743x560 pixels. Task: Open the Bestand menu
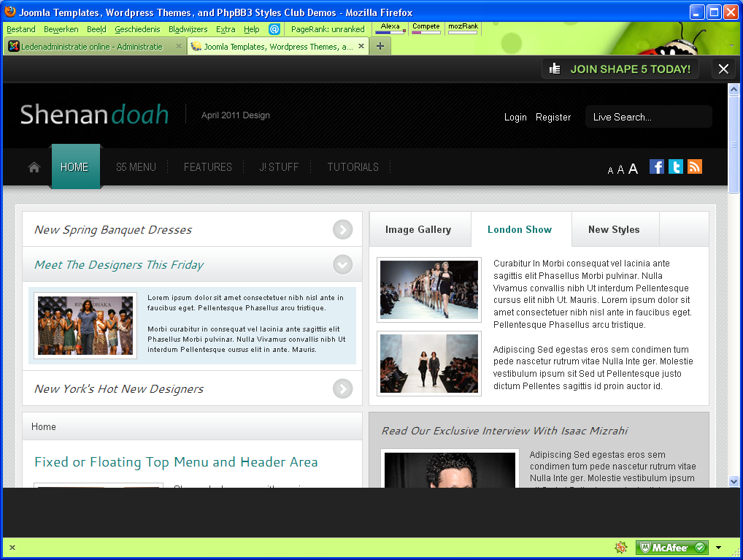coord(21,29)
